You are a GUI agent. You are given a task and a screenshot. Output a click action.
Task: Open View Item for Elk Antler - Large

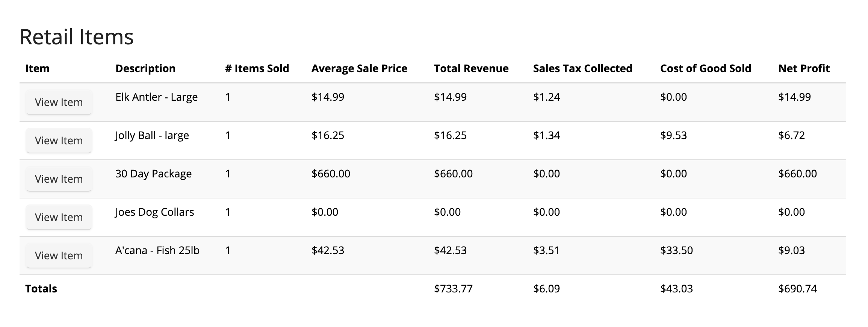tap(59, 102)
